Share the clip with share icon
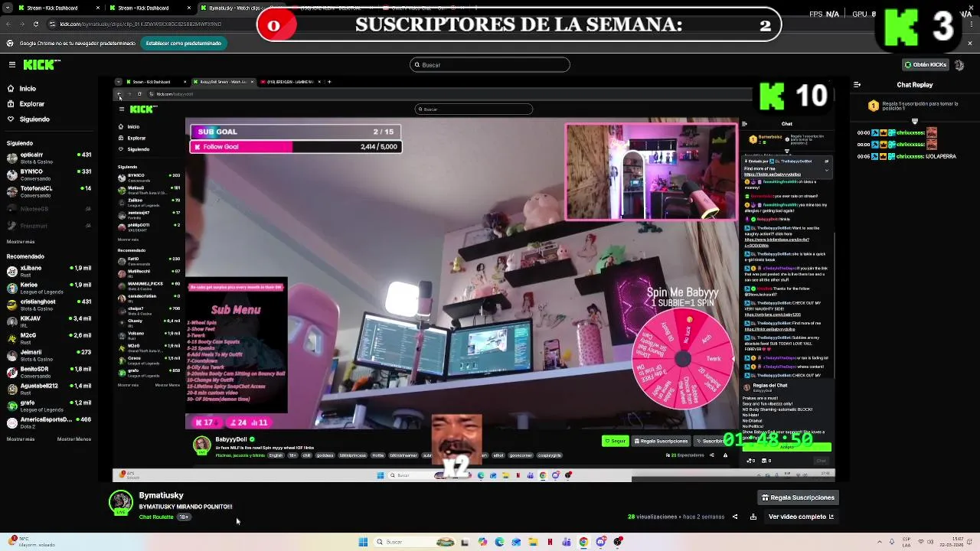 [x=735, y=517]
